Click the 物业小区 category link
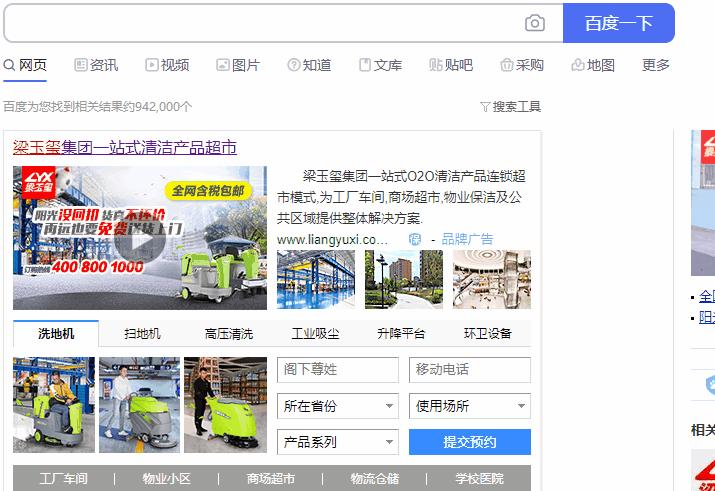The image size is (715, 491). (167, 479)
